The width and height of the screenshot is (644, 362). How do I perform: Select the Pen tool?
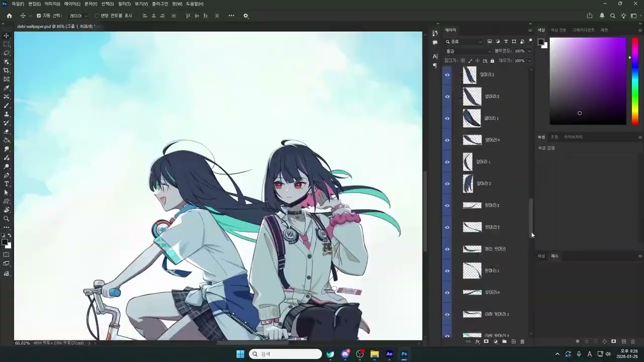tap(7, 175)
